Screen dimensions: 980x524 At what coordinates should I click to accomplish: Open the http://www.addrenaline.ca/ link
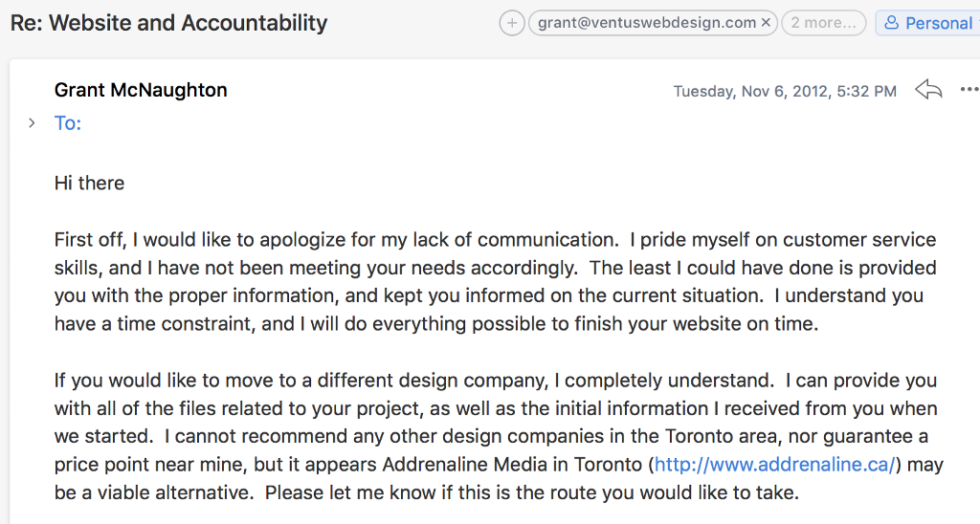(775, 466)
